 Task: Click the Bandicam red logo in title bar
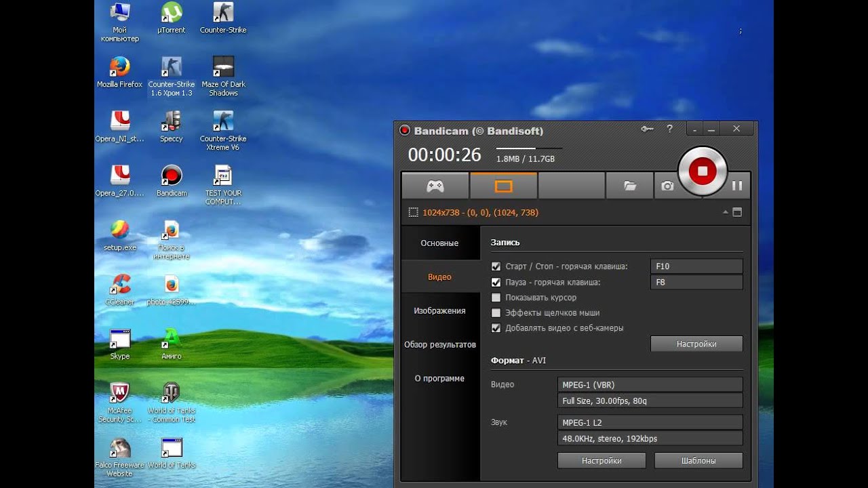point(405,130)
